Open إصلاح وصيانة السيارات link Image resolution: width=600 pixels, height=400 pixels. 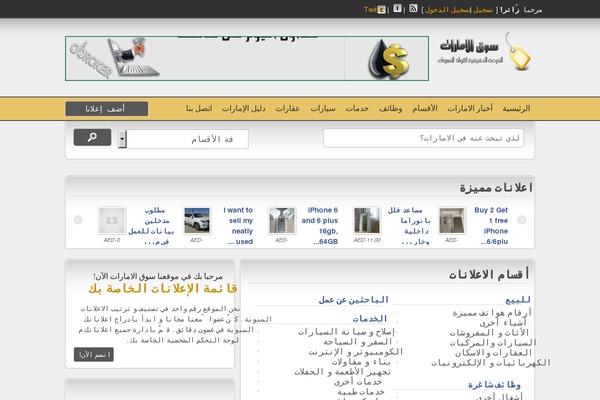point(346,331)
